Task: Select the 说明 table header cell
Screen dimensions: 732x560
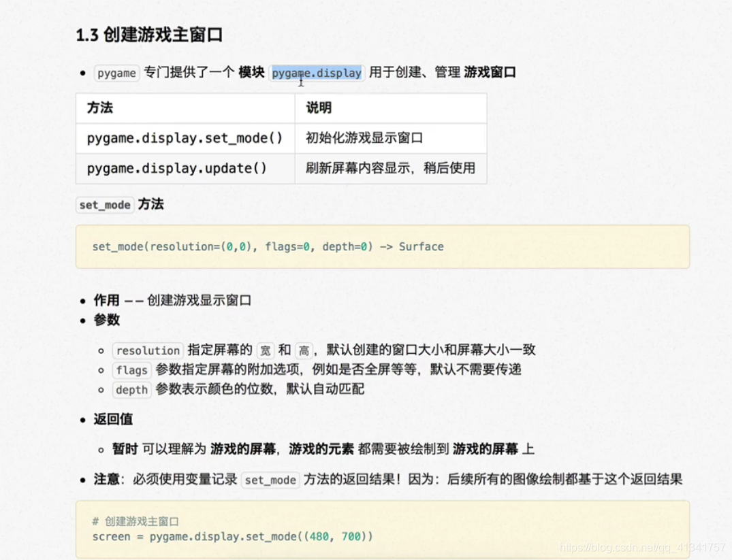Action: point(313,108)
